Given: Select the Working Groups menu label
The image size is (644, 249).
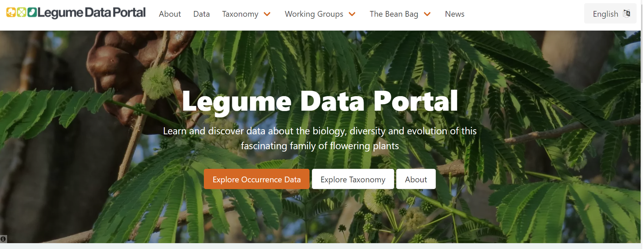Looking at the screenshot, I should [314, 14].
